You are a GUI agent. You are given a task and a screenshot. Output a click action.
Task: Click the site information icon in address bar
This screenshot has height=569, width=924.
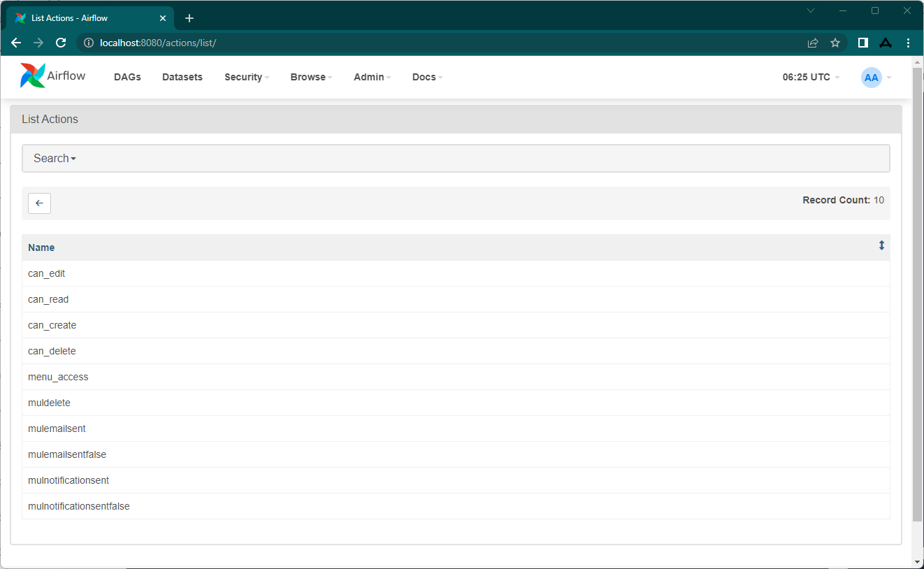88,43
